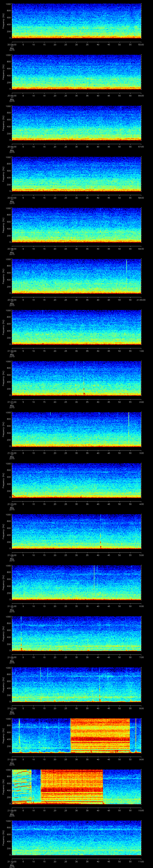Click the 20:54:00 start time label
Image resolution: width=153 pixels, height=868 pixels.
point(12,44)
